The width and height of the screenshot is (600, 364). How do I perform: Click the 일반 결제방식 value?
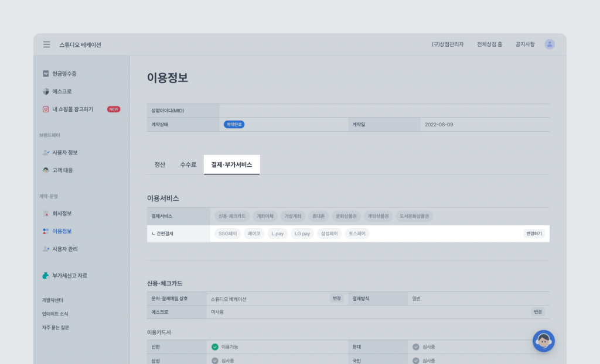pos(417,298)
